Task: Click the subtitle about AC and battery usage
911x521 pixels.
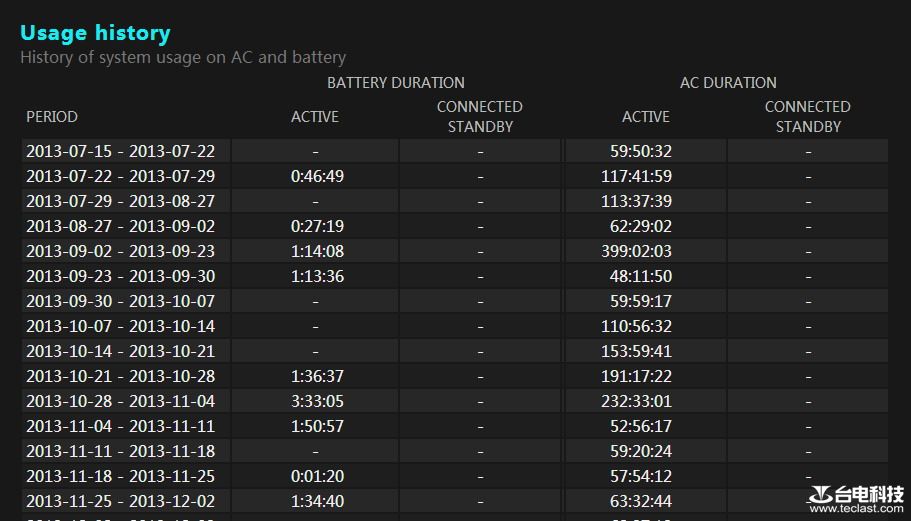Action: pos(183,57)
